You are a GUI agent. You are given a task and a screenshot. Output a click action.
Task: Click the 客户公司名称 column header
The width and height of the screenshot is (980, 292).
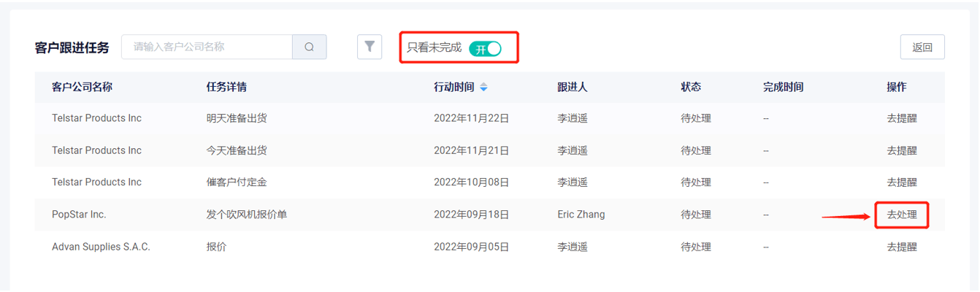[82, 87]
